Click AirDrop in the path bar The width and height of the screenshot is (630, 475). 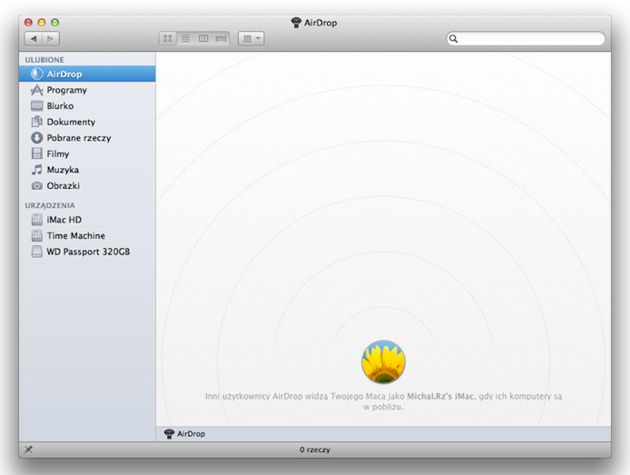click(x=191, y=434)
